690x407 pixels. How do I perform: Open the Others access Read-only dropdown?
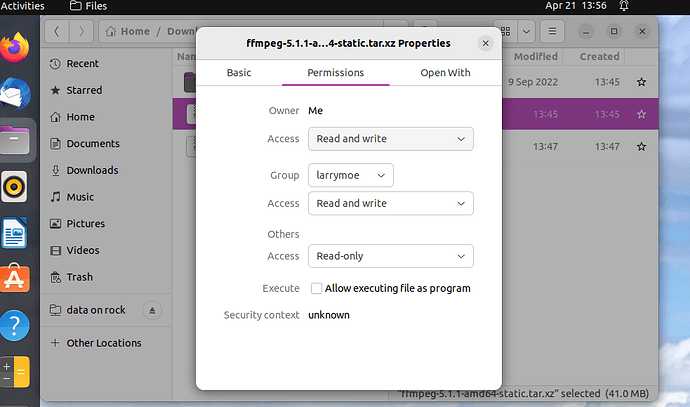coord(390,256)
